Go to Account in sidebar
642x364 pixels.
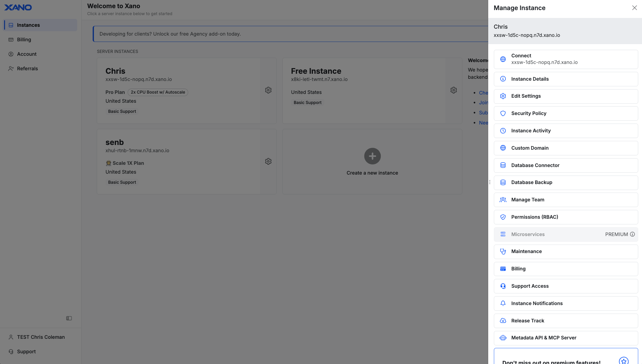[40, 54]
